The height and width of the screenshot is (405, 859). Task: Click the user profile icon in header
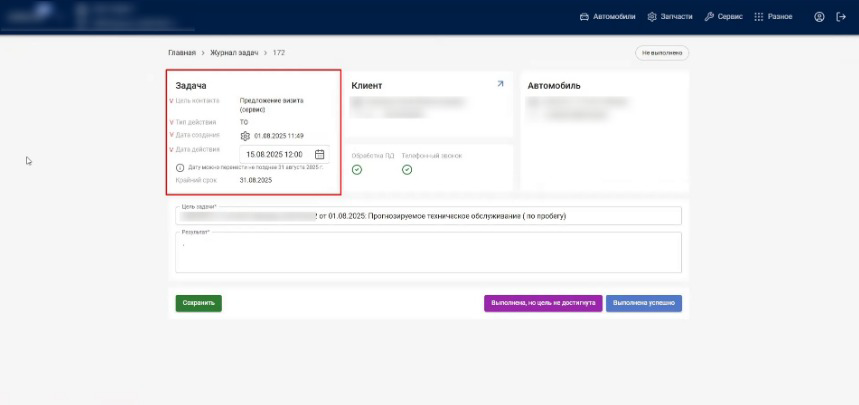coord(819,17)
